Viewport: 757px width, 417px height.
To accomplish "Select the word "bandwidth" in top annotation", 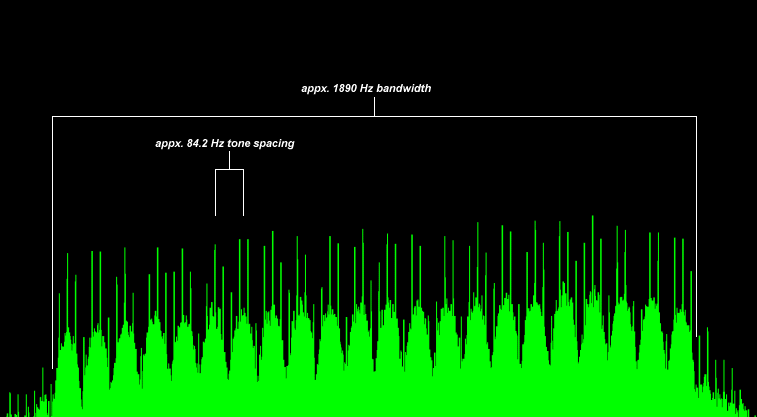I will [x=404, y=89].
